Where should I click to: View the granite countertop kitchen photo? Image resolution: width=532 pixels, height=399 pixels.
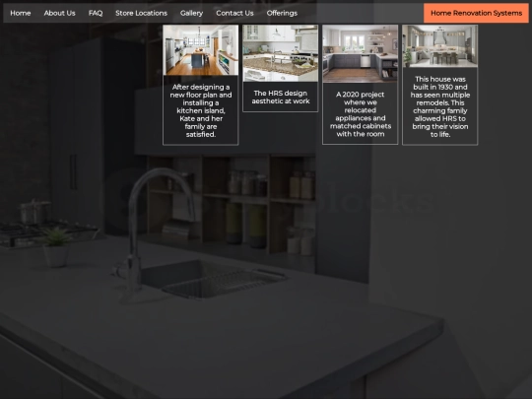pyautogui.click(x=280, y=53)
